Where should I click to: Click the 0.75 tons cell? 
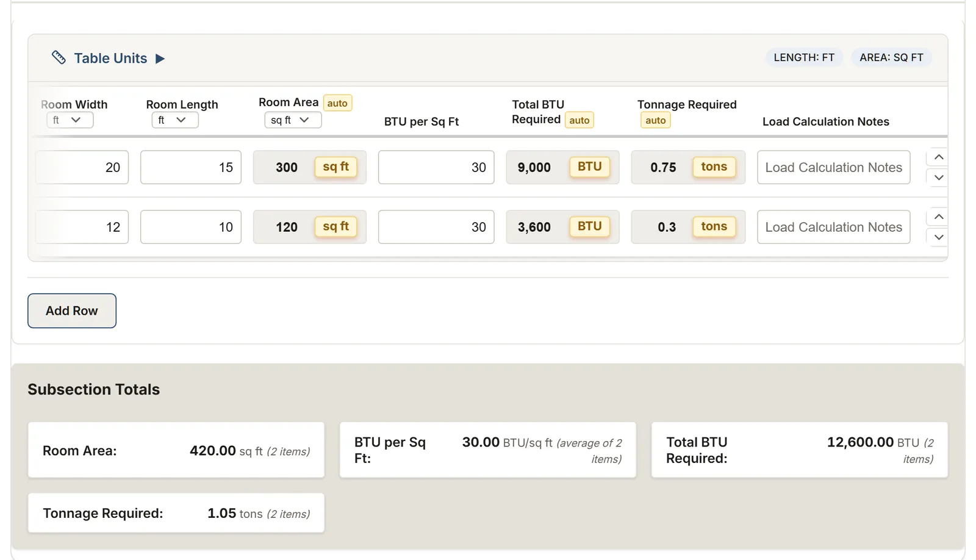(x=688, y=167)
